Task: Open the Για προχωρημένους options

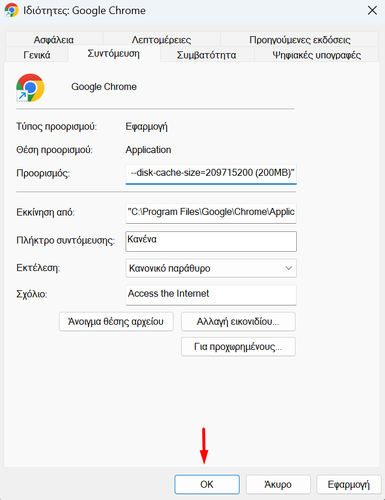Action: click(238, 347)
